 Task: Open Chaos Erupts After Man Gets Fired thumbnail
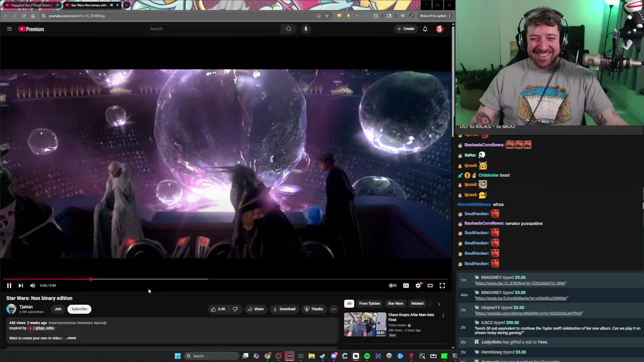[365, 324]
